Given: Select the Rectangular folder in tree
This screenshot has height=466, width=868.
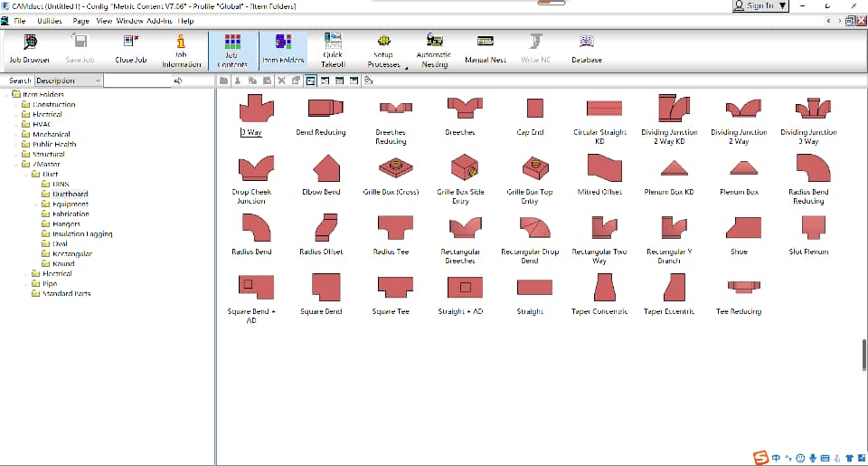Looking at the screenshot, I should 72,253.
